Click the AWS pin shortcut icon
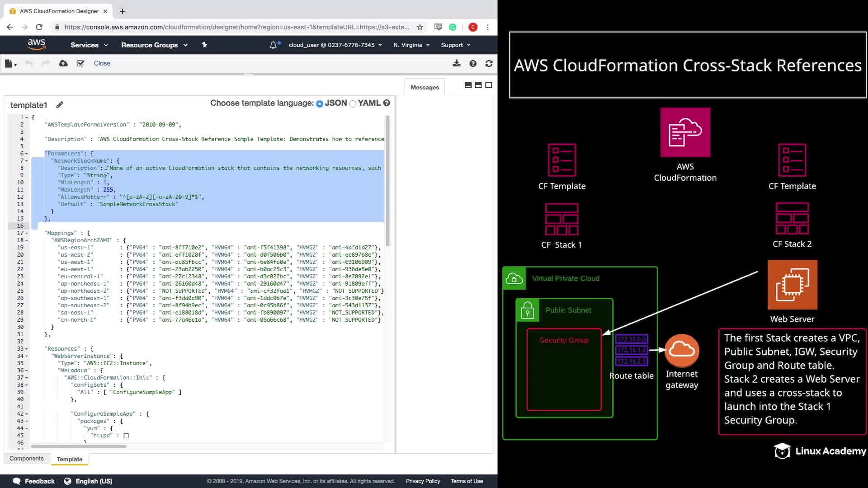Viewport: 868px width, 488px height. pos(204,45)
